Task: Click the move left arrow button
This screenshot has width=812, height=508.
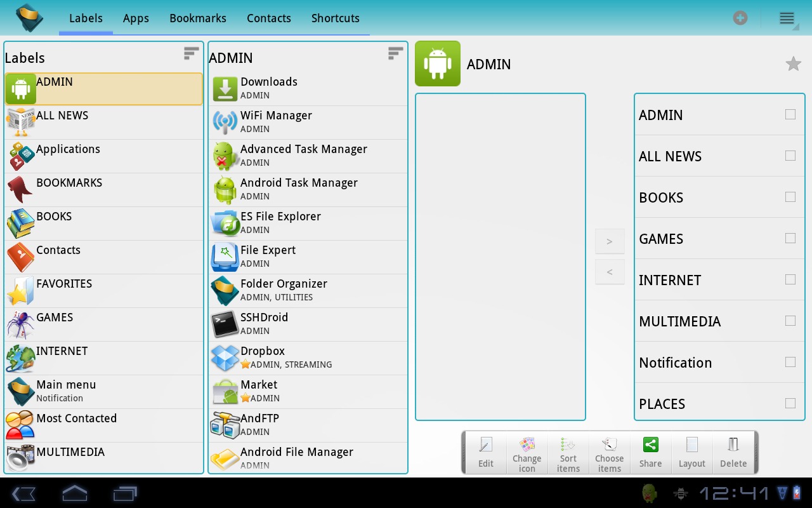Action: 610,272
